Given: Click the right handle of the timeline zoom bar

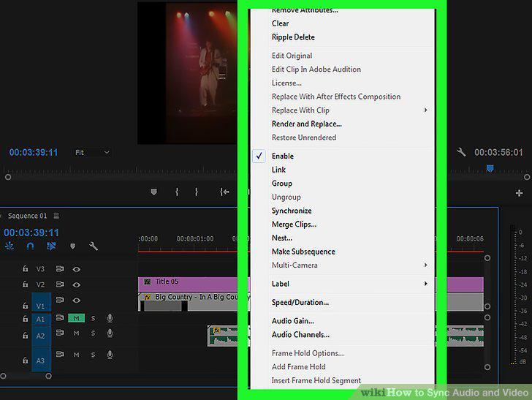Looking at the screenshot, I should click(x=48, y=376).
